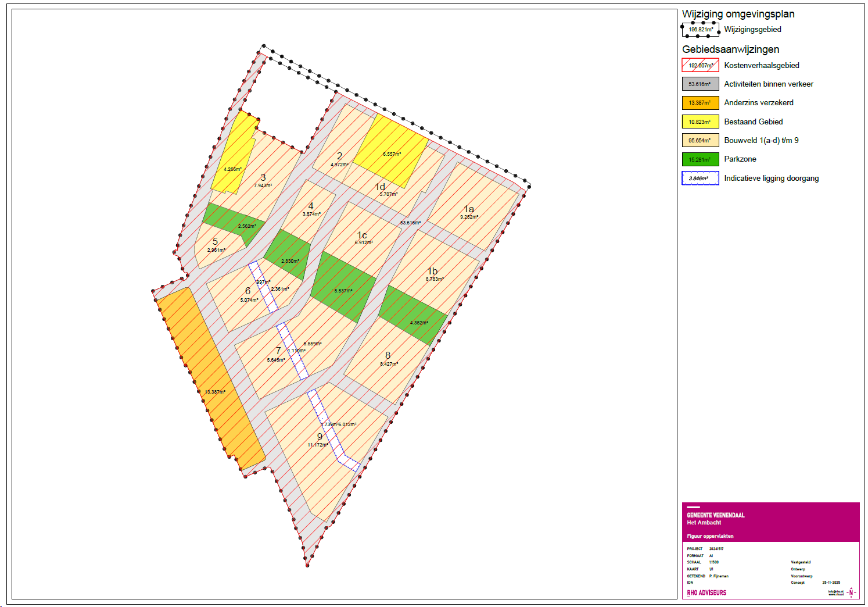Click the 5.707m² area on plot 1d

[x=389, y=194]
